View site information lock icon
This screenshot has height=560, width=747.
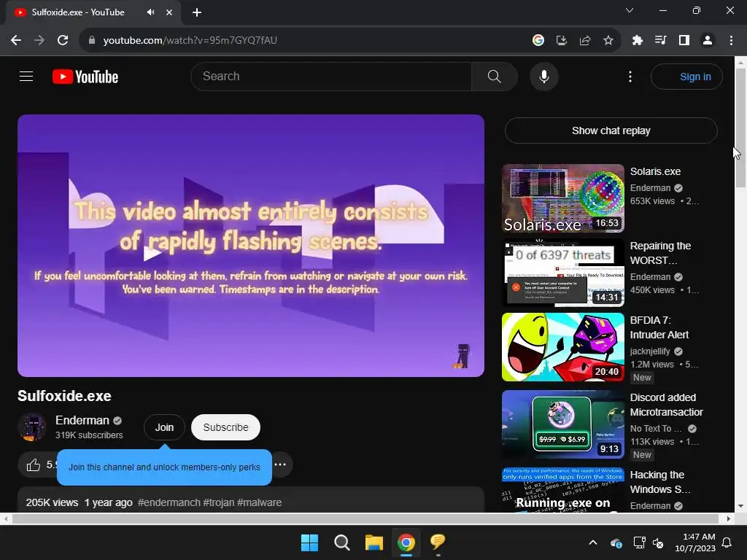(x=92, y=40)
